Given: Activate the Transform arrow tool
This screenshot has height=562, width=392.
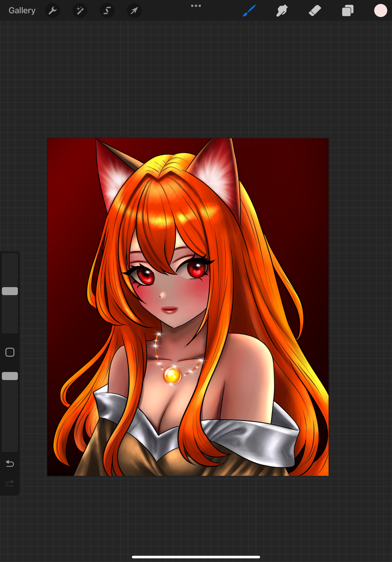Looking at the screenshot, I should [134, 11].
